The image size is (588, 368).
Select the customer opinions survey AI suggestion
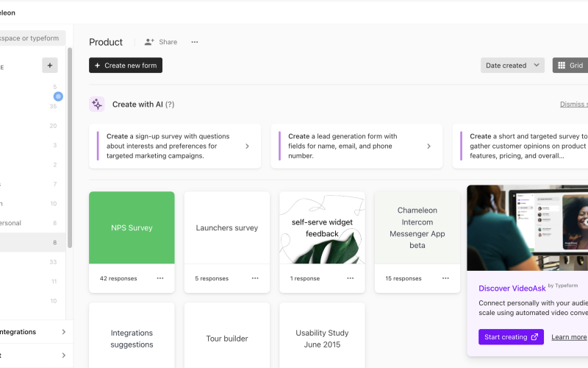coord(520,146)
